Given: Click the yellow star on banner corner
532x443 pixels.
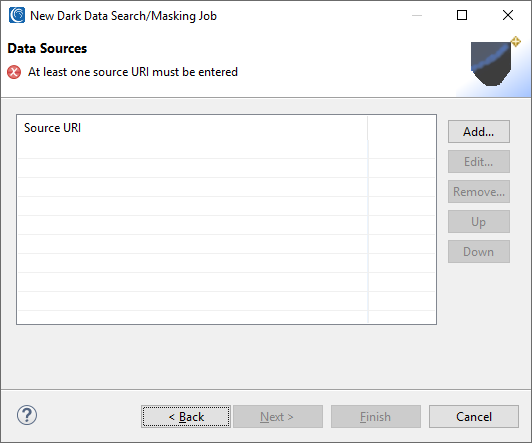Looking at the screenshot, I should (516, 42).
